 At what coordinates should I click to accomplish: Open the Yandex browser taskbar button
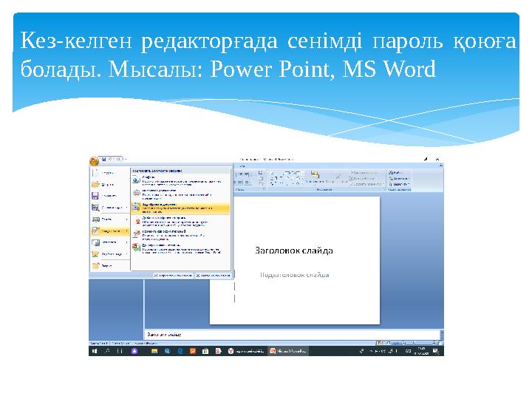(245, 351)
